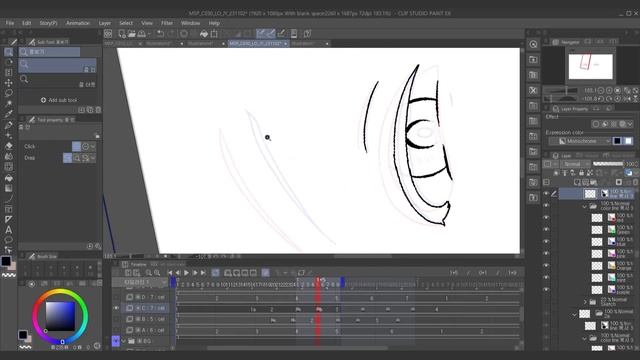The image size is (640, 360).
Task: Click the Open file folder icon
Action: (131, 34)
